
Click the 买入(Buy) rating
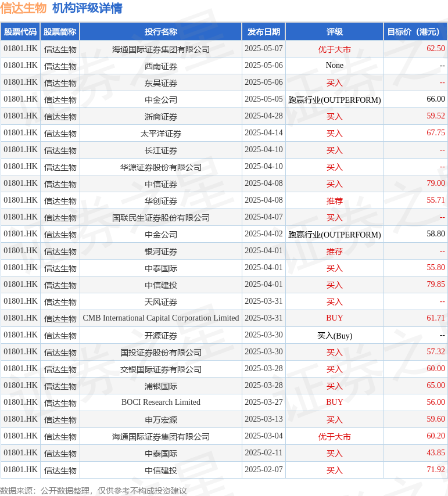click(335, 335)
